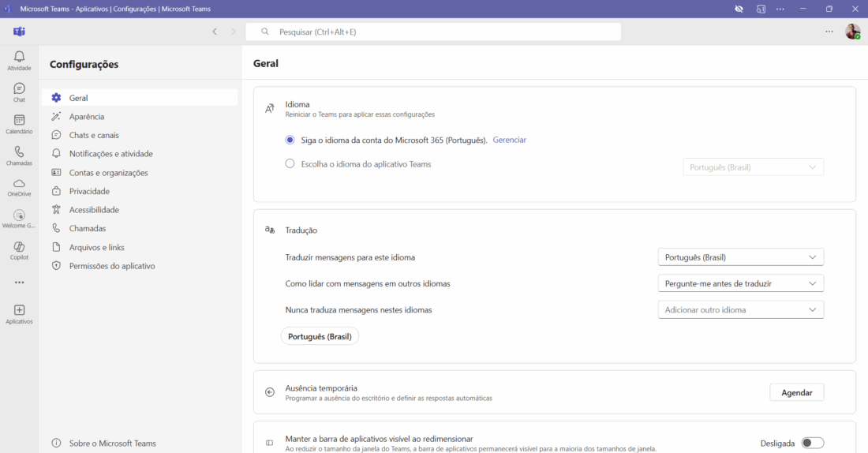Go back with the left arrow
The image size is (868, 453).
point(215,32)
